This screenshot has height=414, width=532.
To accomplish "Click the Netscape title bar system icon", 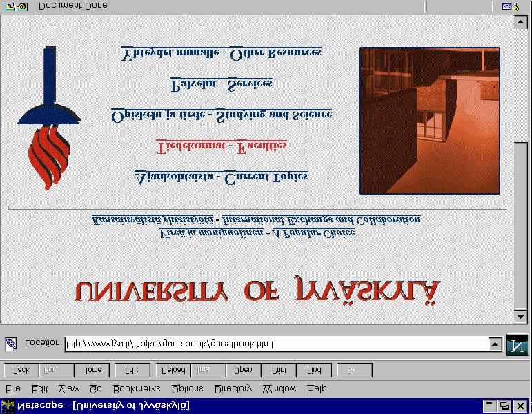I will (8, 406).
